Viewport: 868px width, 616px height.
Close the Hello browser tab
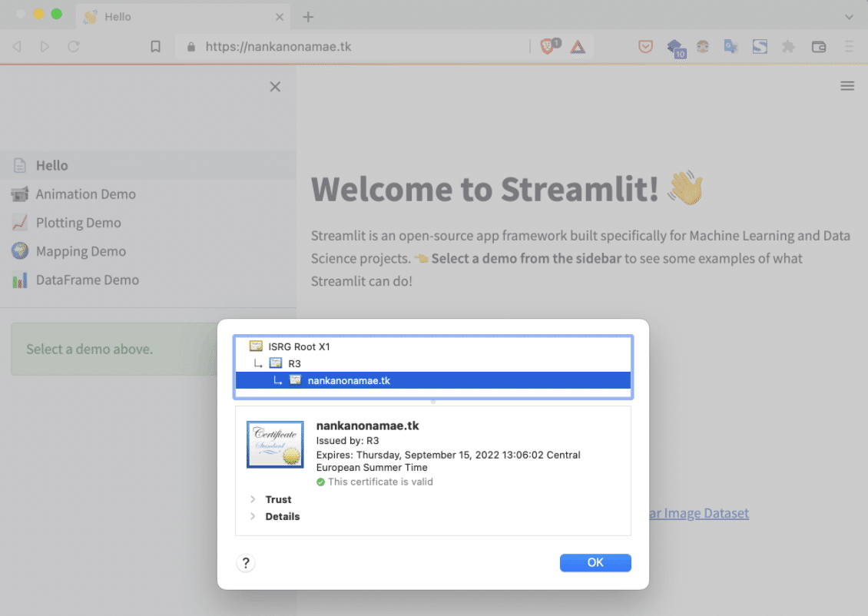[x=280, y=17]
